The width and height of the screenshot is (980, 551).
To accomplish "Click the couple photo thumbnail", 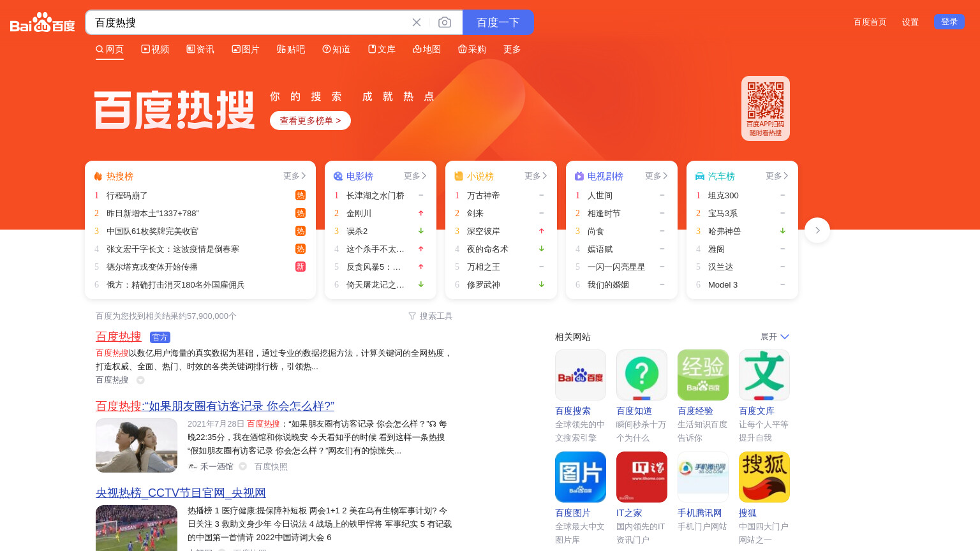I will [137, 445].
